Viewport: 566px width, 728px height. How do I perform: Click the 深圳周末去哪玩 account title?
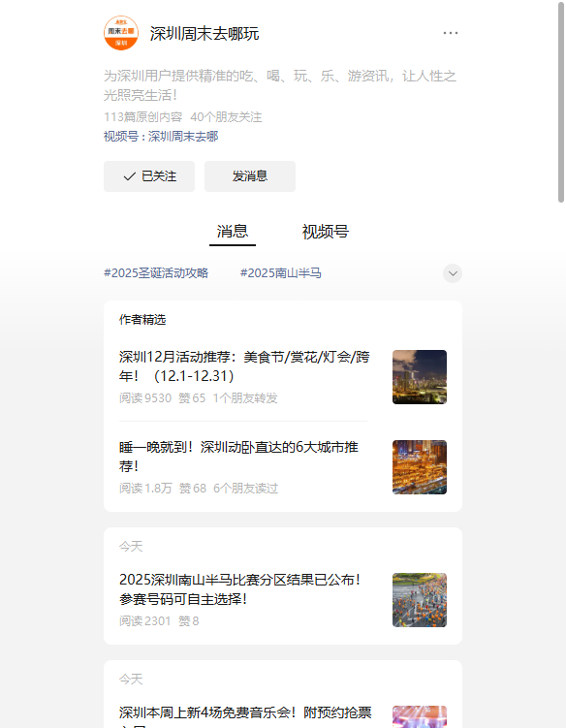click(204, 33)
